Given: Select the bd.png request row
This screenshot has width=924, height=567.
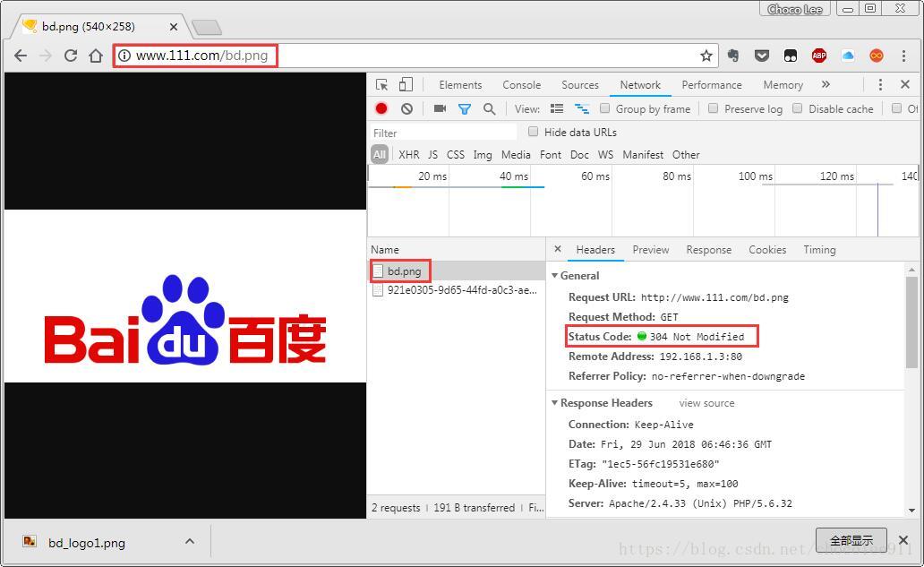Looking at the screenshot, I should tap(457, 271).
